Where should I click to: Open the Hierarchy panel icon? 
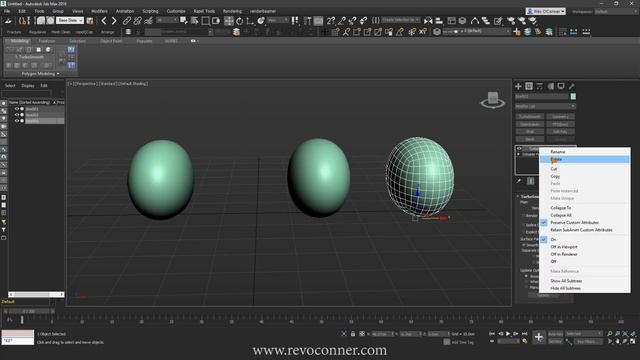point(540,86)
